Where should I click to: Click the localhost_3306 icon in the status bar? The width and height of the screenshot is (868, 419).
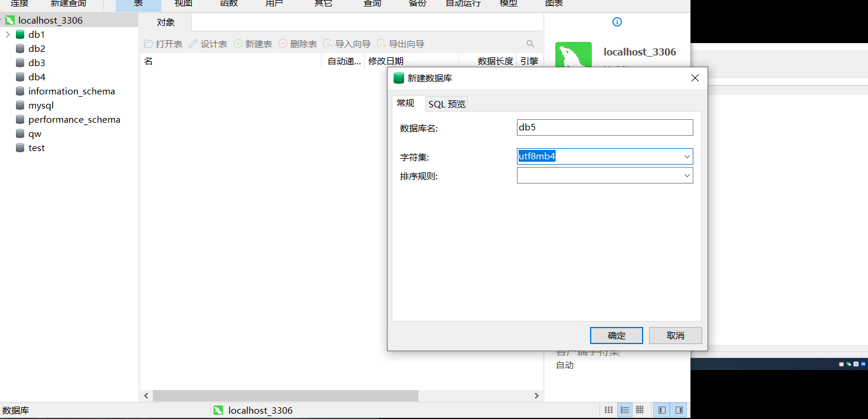218,410
